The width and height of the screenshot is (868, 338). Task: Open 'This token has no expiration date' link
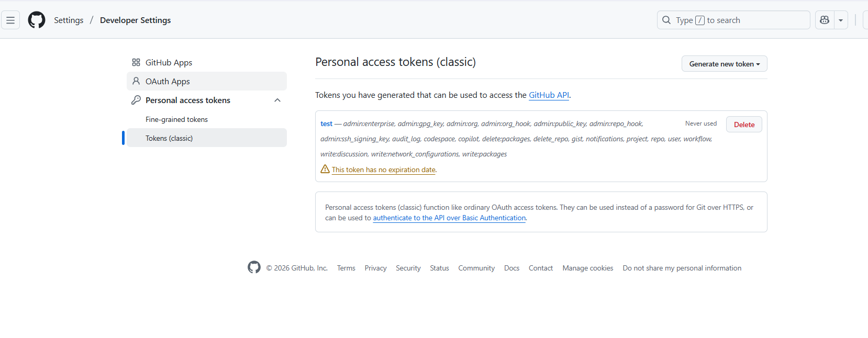coord(384,170)
